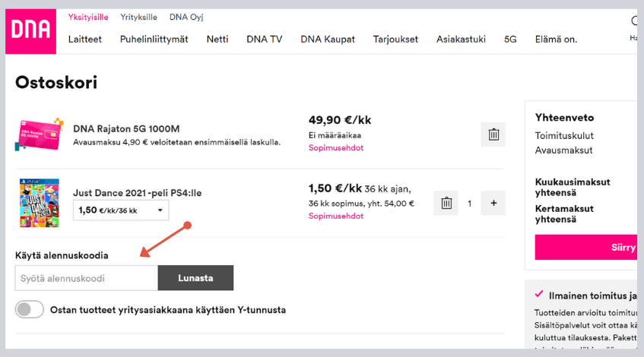Open the Tarjoukset menu

pos(395,39)
